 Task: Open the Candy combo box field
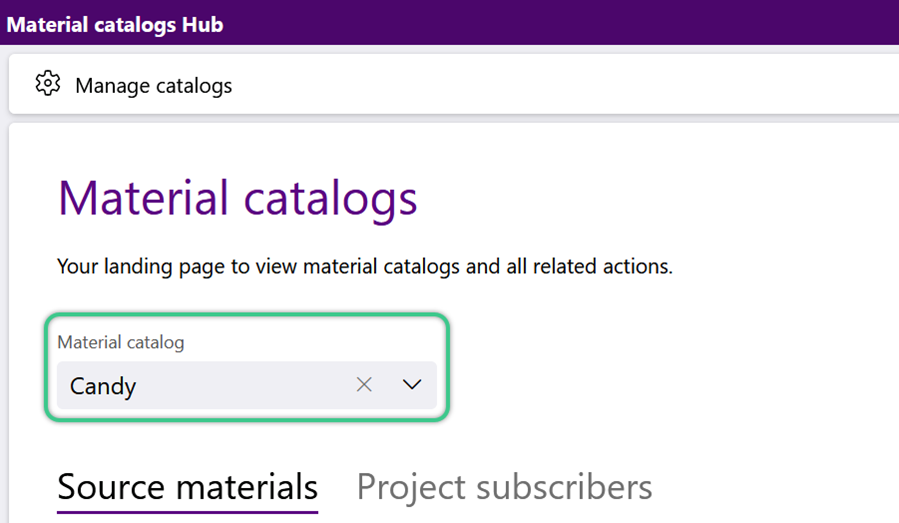click(247, 385)
